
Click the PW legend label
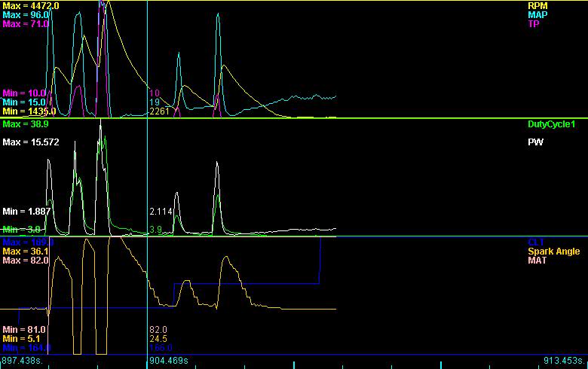pos(535,142)
